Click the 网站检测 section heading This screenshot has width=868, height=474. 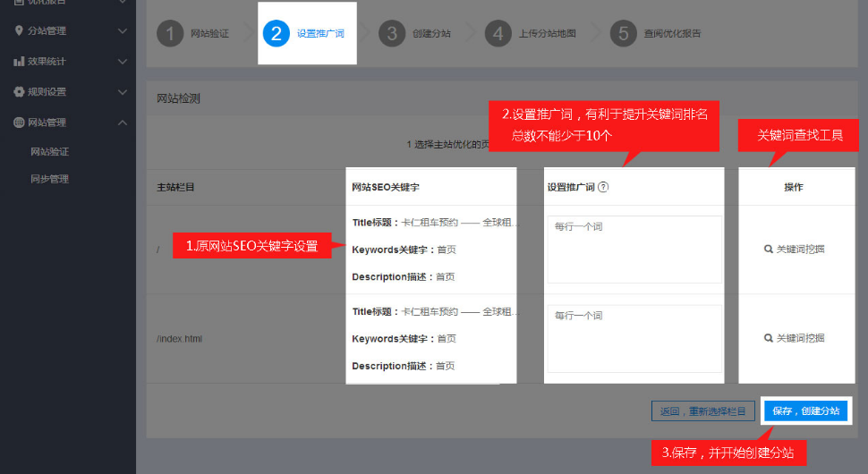178,98
